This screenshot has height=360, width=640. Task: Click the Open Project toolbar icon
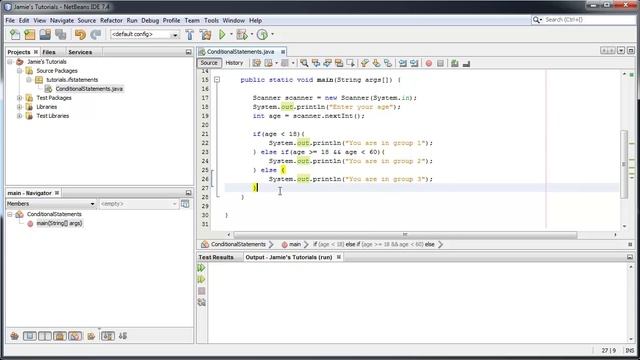tap(45, 35)
